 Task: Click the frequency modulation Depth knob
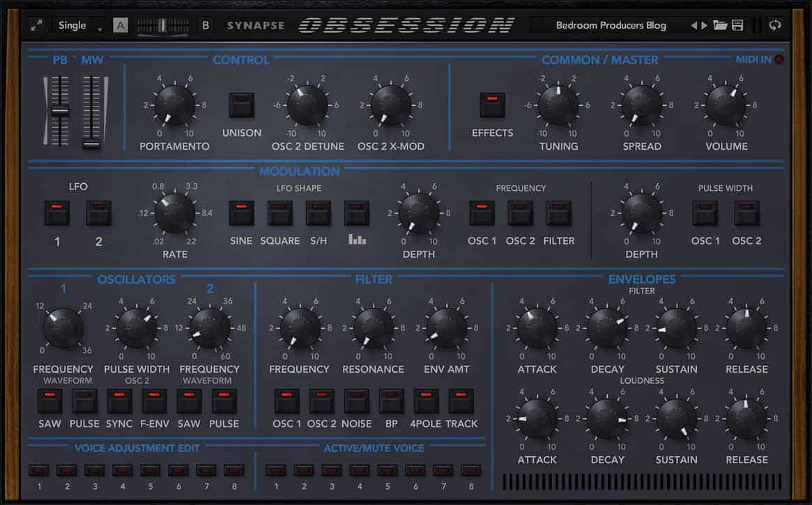418,213
